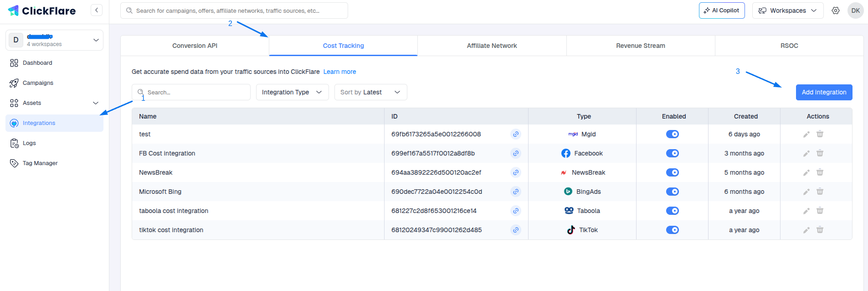
Task: Open the settings gear icon
Action: [836, 10]
